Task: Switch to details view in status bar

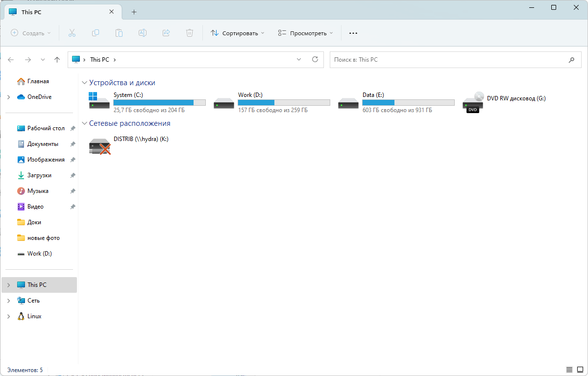Action: (569, 370)
